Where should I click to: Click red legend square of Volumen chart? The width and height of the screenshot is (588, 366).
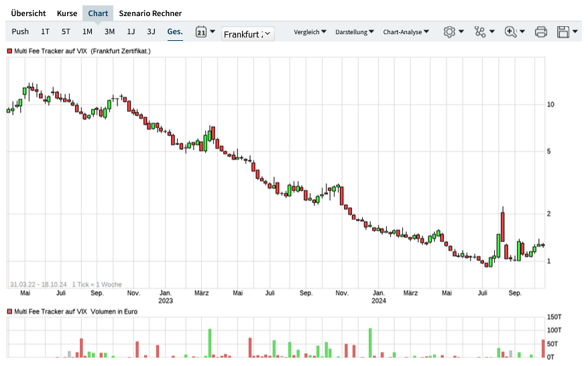(10, 312)
